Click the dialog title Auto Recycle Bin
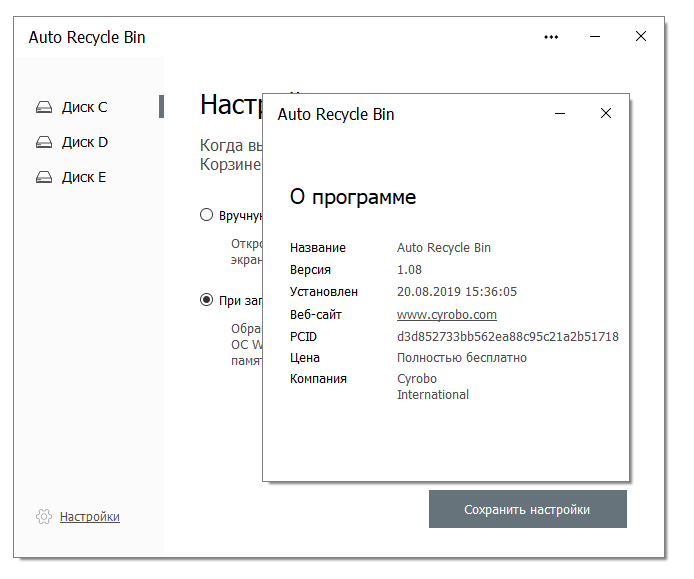The image size is (694, 579). [x=336, y=114]
